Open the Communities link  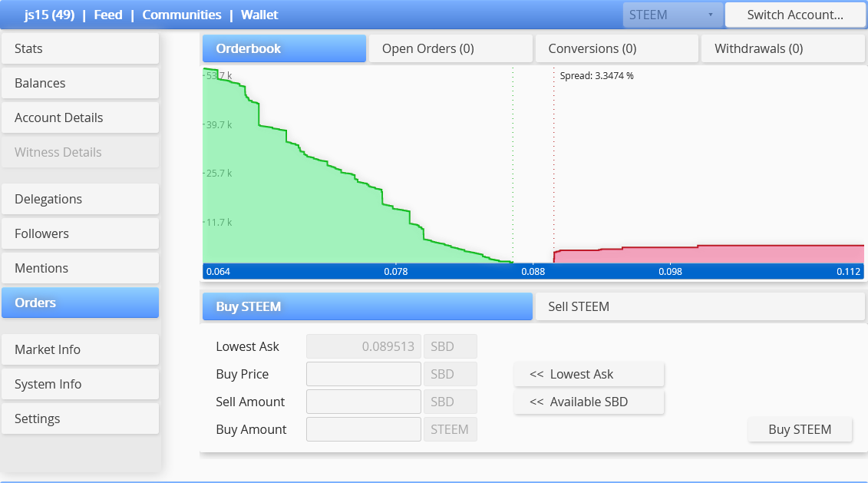click(182, 15)
